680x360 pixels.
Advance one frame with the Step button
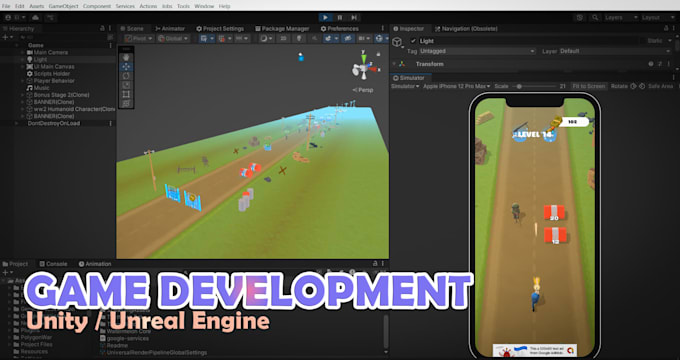[354, 17]
